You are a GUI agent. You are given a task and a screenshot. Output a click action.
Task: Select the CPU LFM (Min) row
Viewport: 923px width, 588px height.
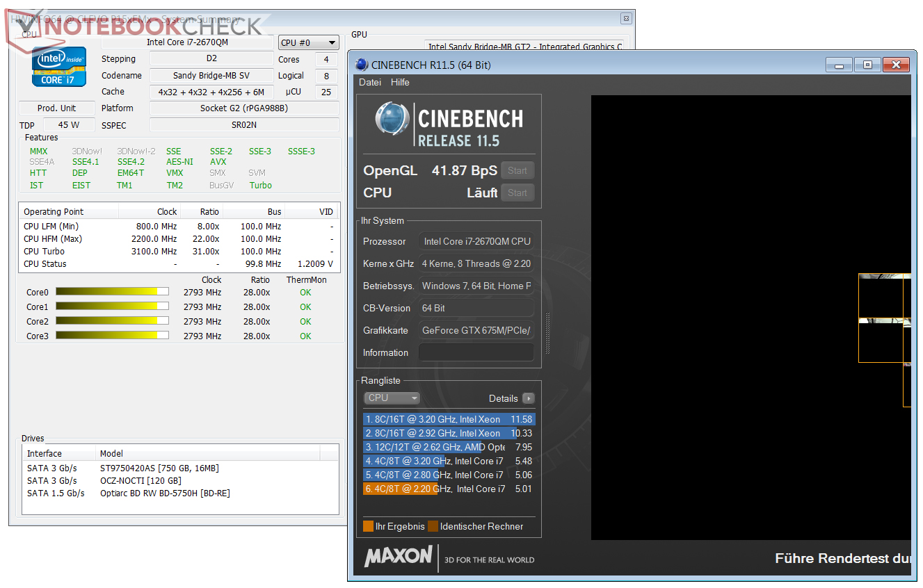click(179, 226)
